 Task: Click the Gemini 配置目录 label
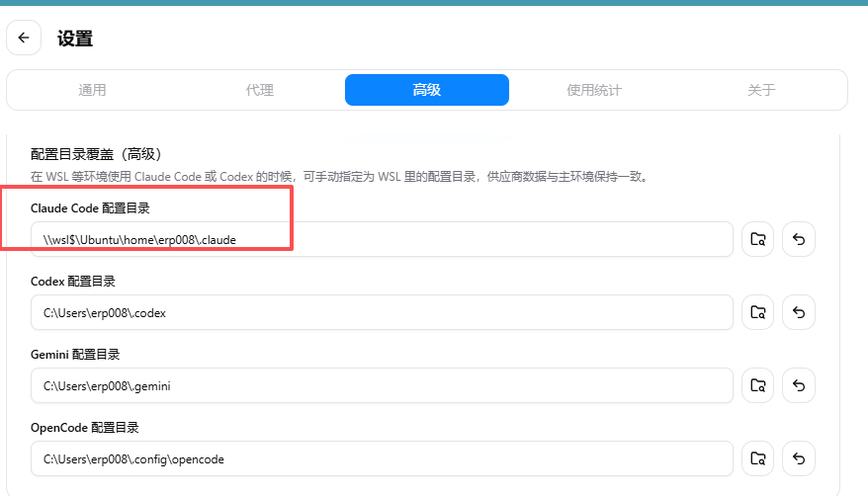tap(75, 355)
